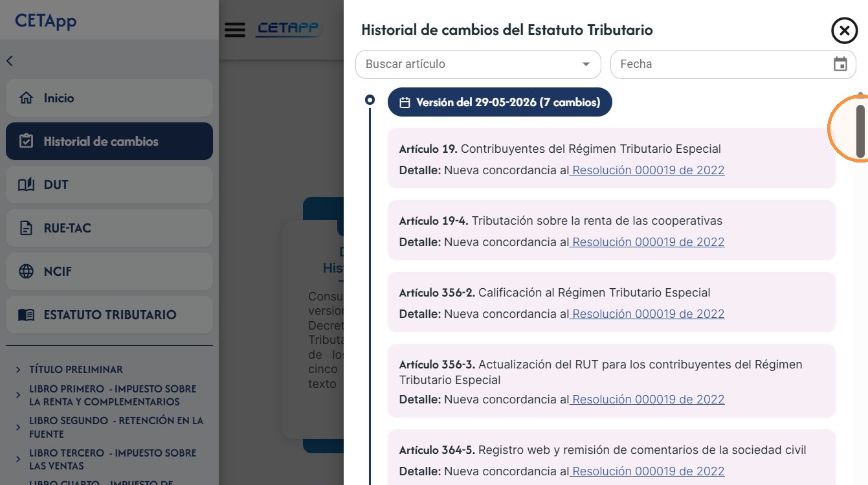Select LIBRO PRIMERO - IMPUESTO SOBRE LA RENTA

tap(113, 395)
